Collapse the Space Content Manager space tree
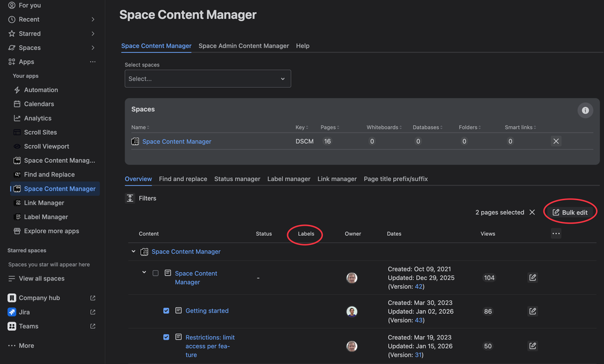604x364 pixels. [x=134, y=252]
